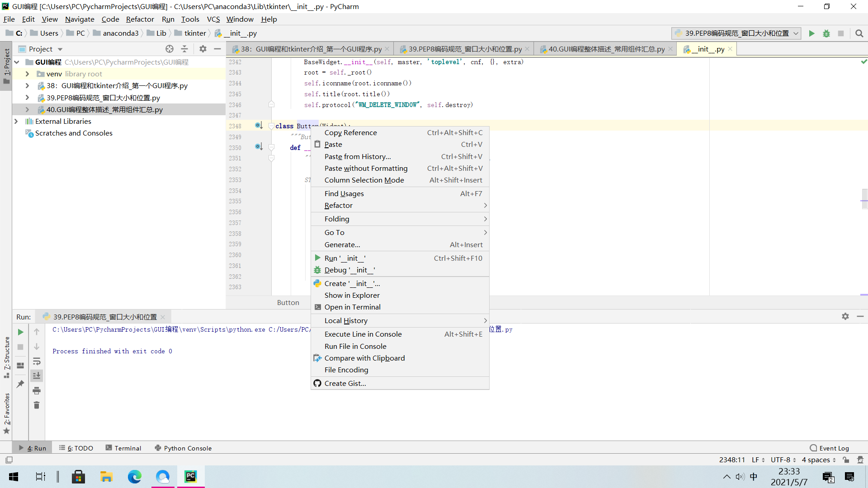Screen dimensions: 868x488
Task: Rerun program in Run tool window
Action: (20, 332)
